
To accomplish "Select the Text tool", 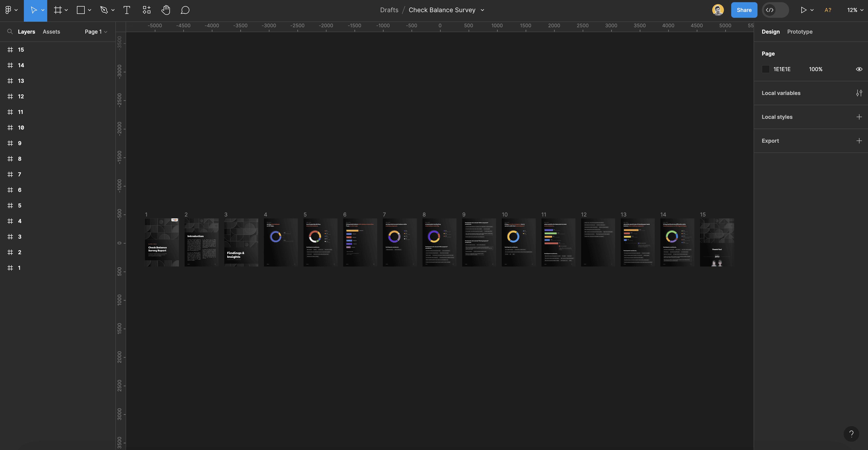I will [127, 10].
